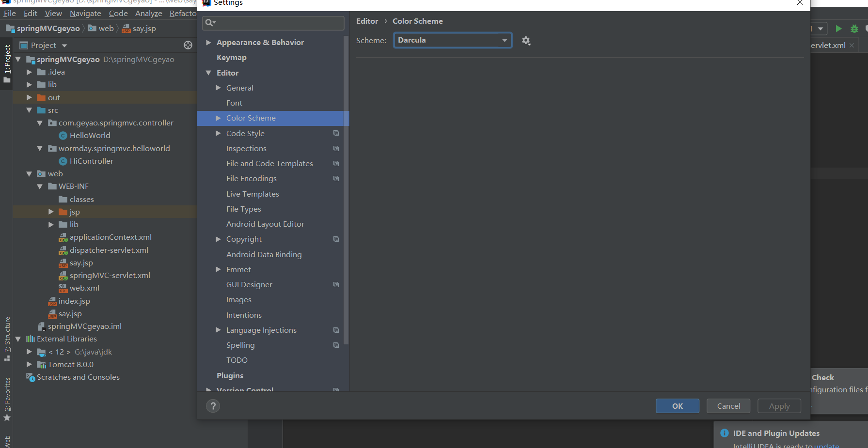
Task: Open the Scheme dropdown showing Darcula
Action: [x=453, y=40]
